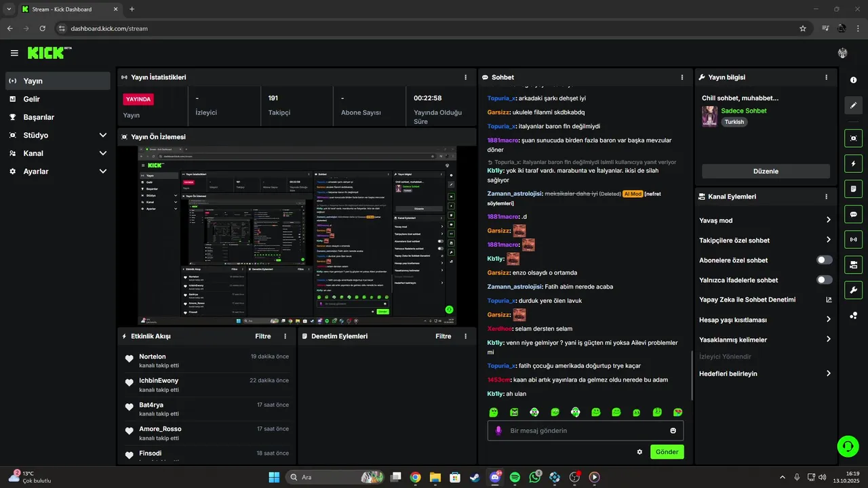Image resolution: width=868 pixels, height=488 pixels.
Task: Click the Düzenle button
Action: click(x=766, y=171)
